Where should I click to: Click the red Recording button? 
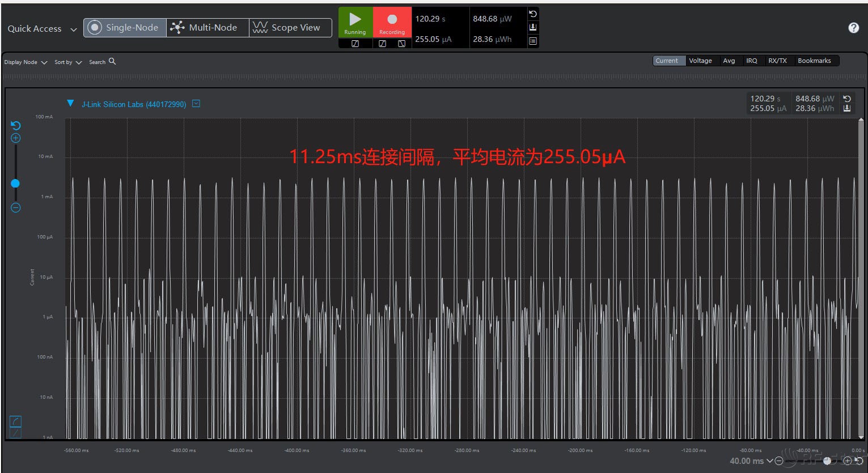[x=392, y=23]
